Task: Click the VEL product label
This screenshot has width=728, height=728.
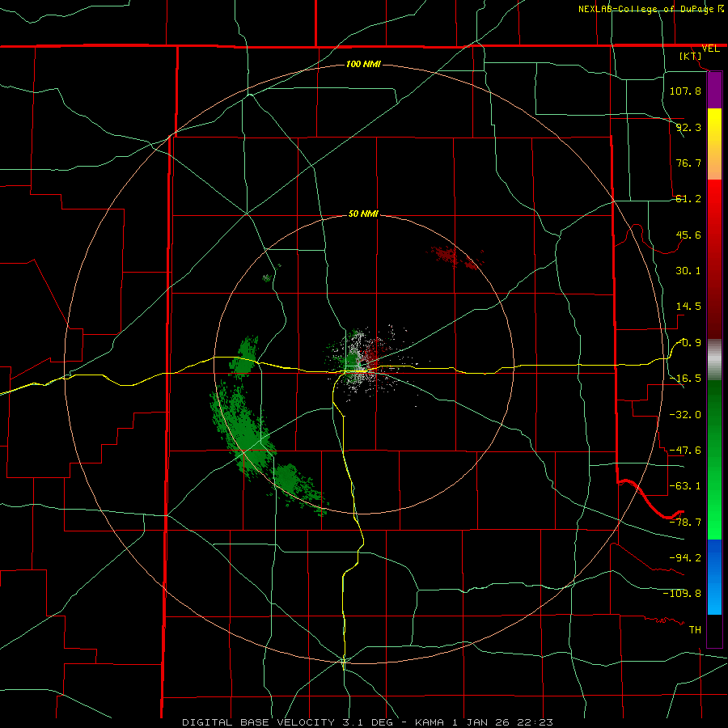Action: pyautogui.click(x=710, y=49)
